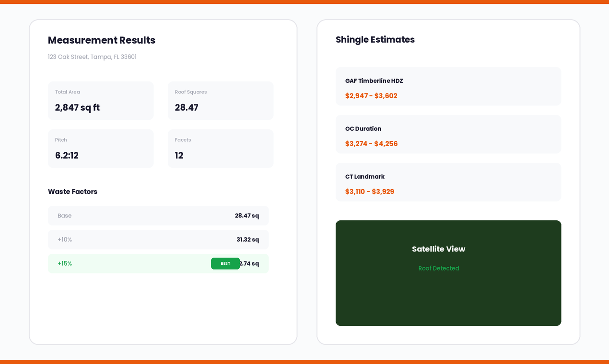The width and height of the screenshot is (609, 364).
Task: Select the Pitch value 6.2:12
Action: point(67,155)
